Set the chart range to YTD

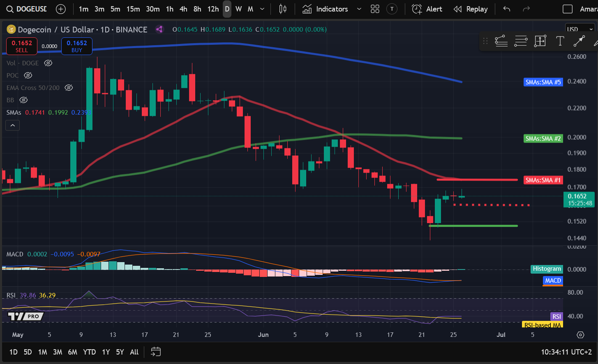(89, 352)
